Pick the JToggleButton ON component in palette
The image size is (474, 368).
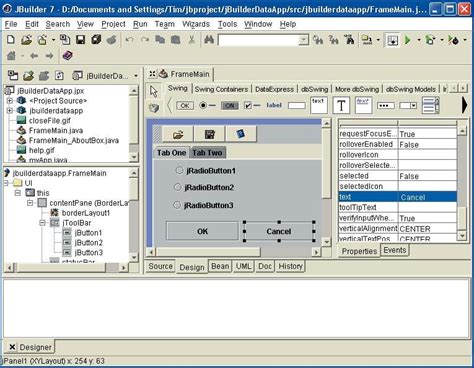(x=230, y=106)
